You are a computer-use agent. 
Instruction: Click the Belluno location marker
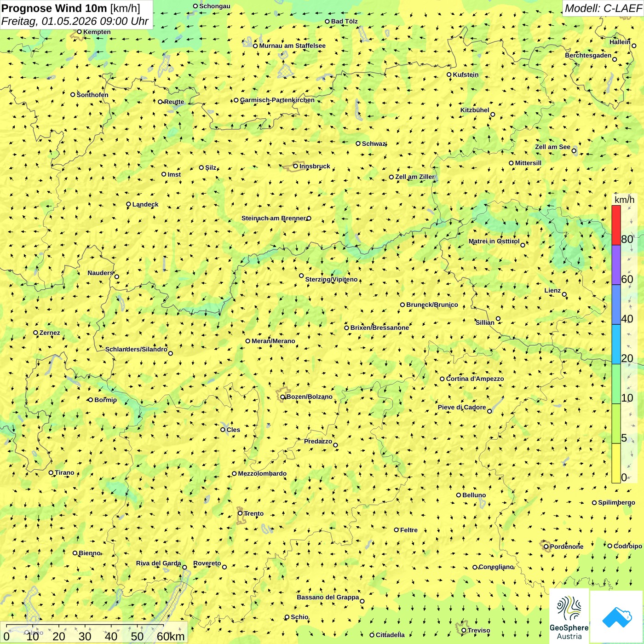coord(459,495)
